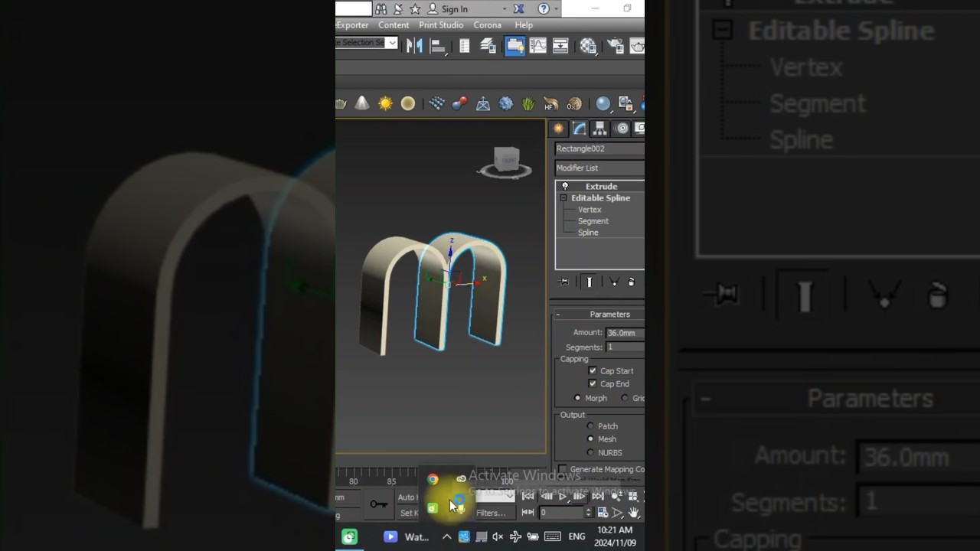Image resolution: width=980 pixels, height=551 pixels.
Task: Open the Autodesk Exchange X icon
Action: [518, 8]
